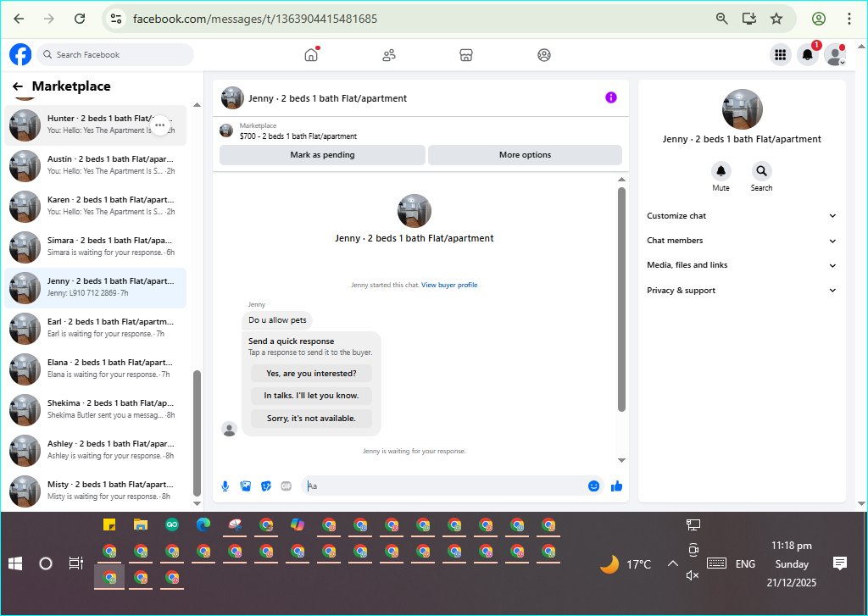
Task: Click $700 listing thumbnail in chat header
Action: [226, 130]
